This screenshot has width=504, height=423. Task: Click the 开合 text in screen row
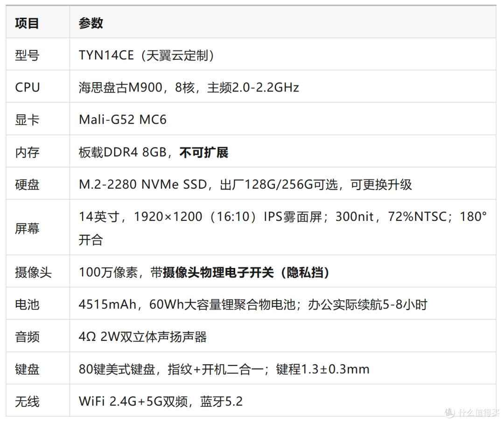click(x=91, y=240)
